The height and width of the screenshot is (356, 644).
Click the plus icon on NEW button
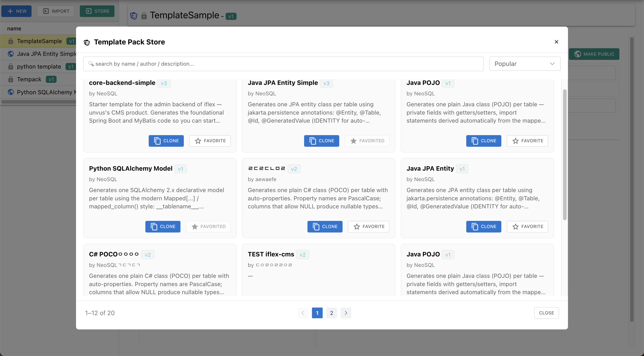pyautogui.click(x=10, y=11)
